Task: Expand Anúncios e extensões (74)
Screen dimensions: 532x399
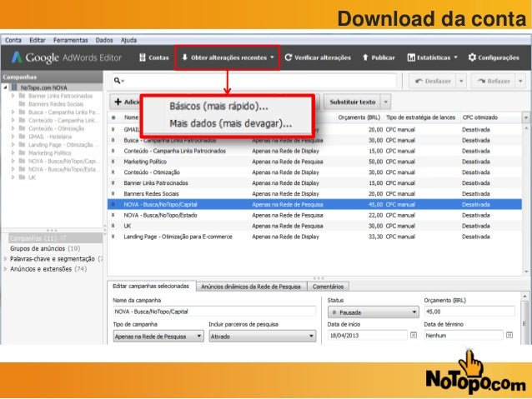Action: click(5, 269)
